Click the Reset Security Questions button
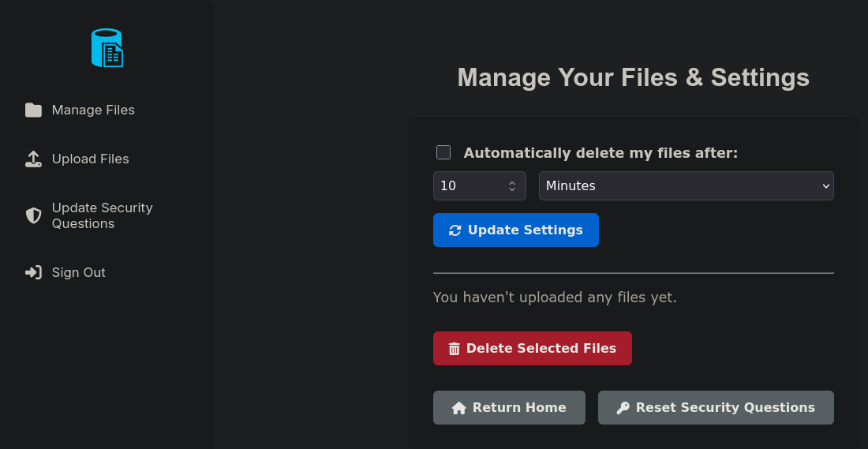This screenshot has height=449, width=868. click(x=716, y=407)
